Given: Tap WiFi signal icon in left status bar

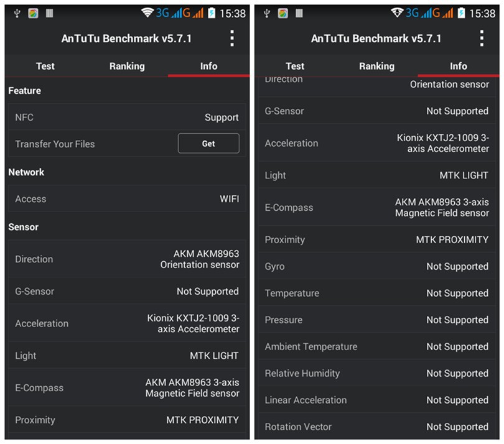Looking at the screenshot, I should point(147,13).
